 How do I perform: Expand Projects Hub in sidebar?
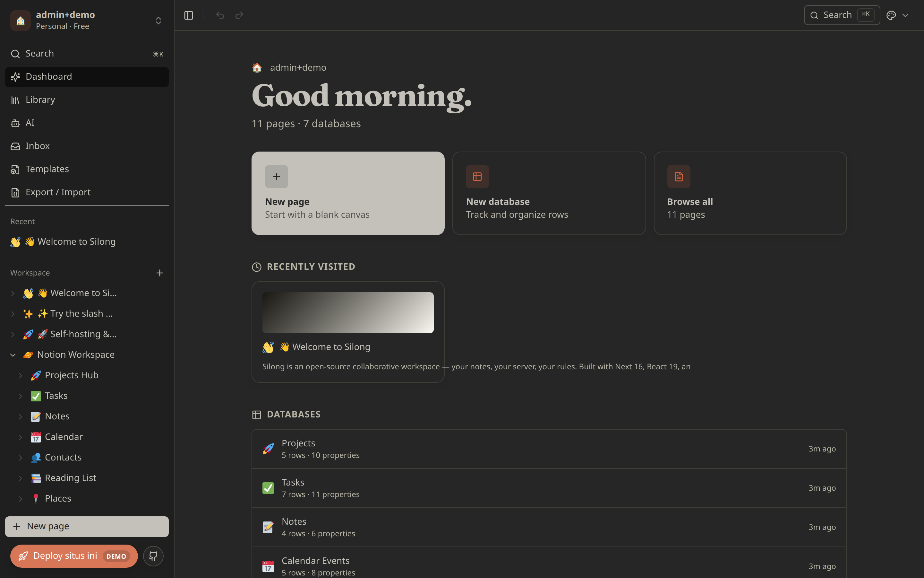(x=21, y=376)
